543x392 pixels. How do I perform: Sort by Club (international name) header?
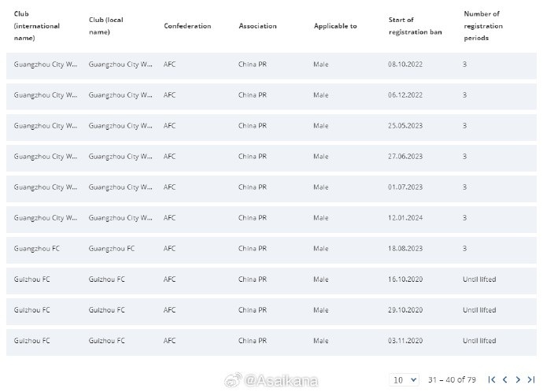(x=37, y=26)
